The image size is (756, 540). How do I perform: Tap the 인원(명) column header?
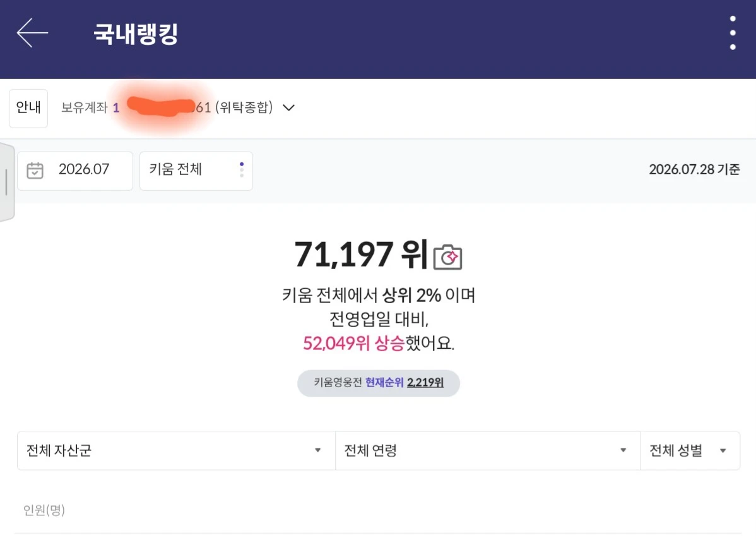(44, 510)
